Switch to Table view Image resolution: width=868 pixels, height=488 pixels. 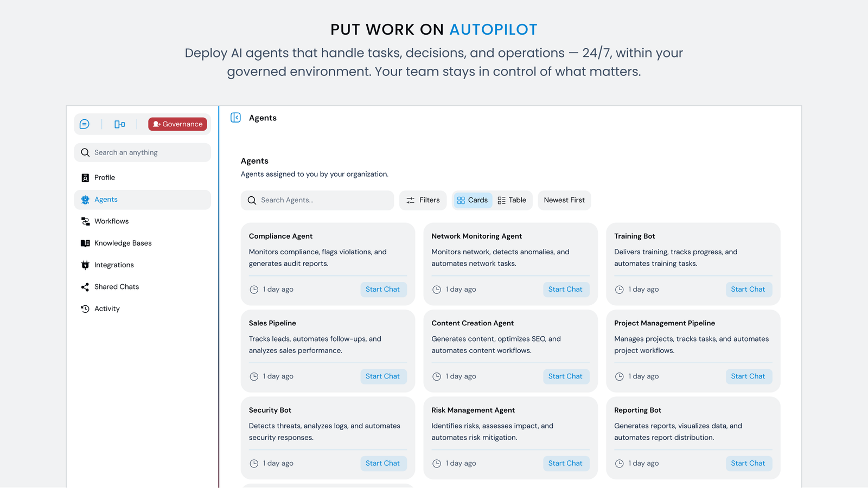(512, 200)
